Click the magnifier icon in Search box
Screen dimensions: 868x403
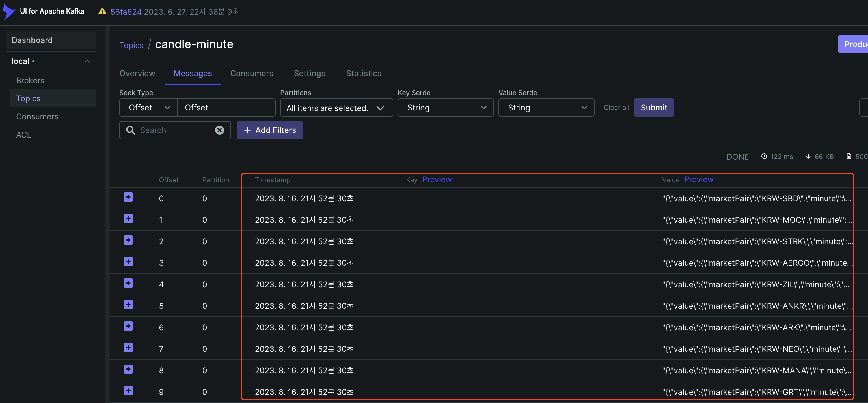point(130,130)
